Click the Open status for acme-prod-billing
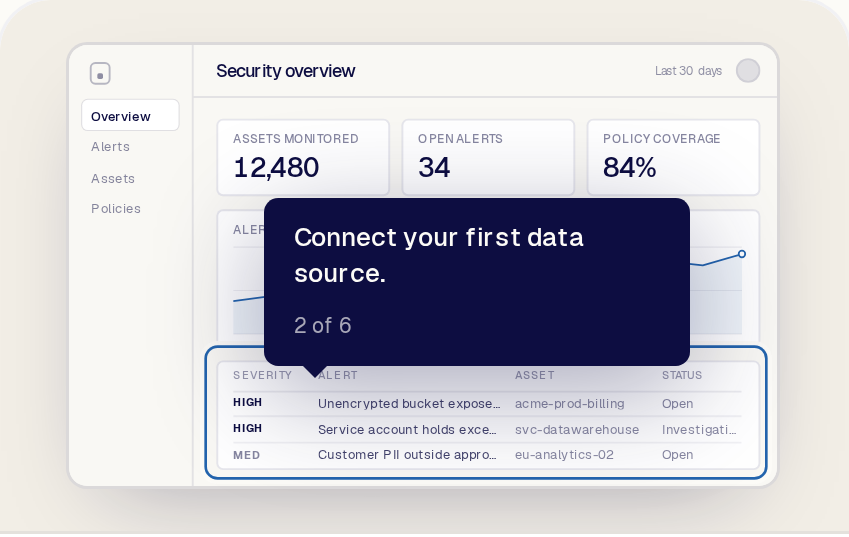 [x=677, y=404]
